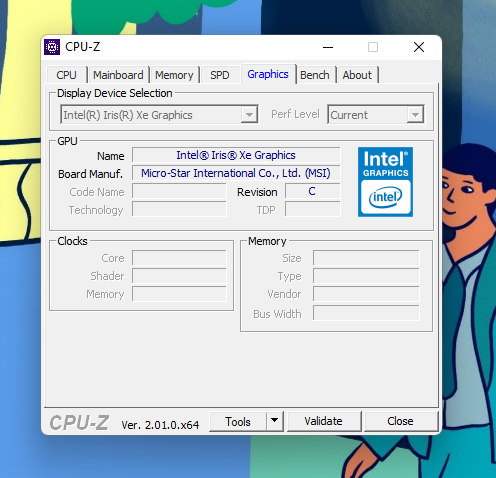
Task: Switch to the About tab
Action: pos(357,75)
